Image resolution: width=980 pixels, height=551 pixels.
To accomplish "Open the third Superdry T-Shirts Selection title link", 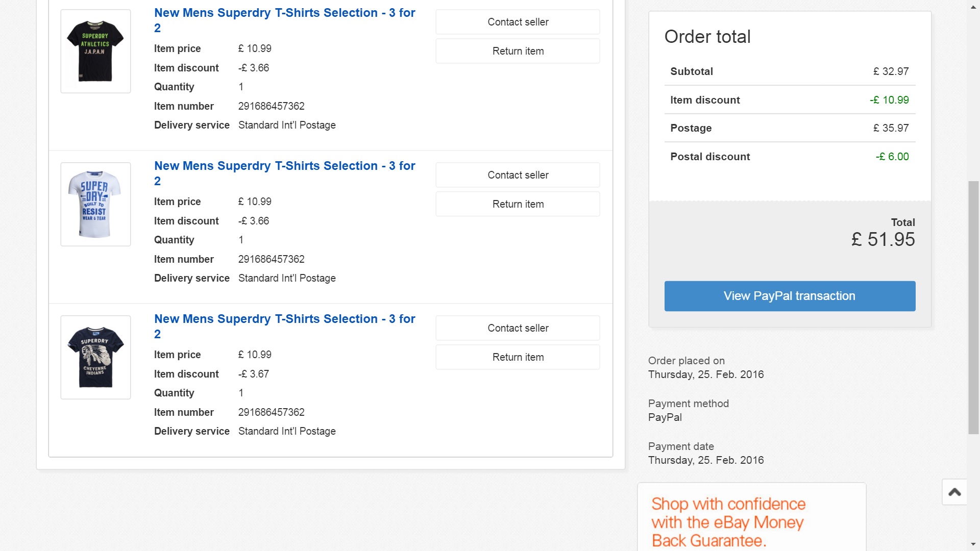I will click(285, 327).
